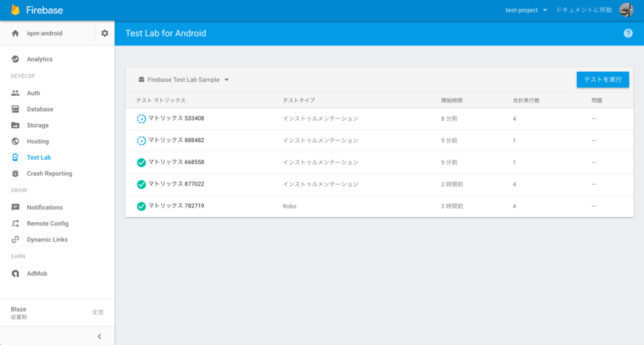Screen dimensions: 644x345
Task: Open Notifications in sidebar
Action: tap(45, 207)
